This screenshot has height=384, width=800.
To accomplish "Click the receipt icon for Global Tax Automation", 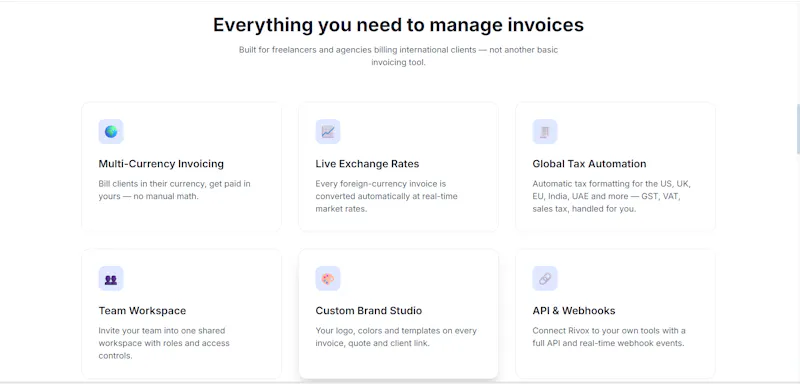I will coord(545,132).
